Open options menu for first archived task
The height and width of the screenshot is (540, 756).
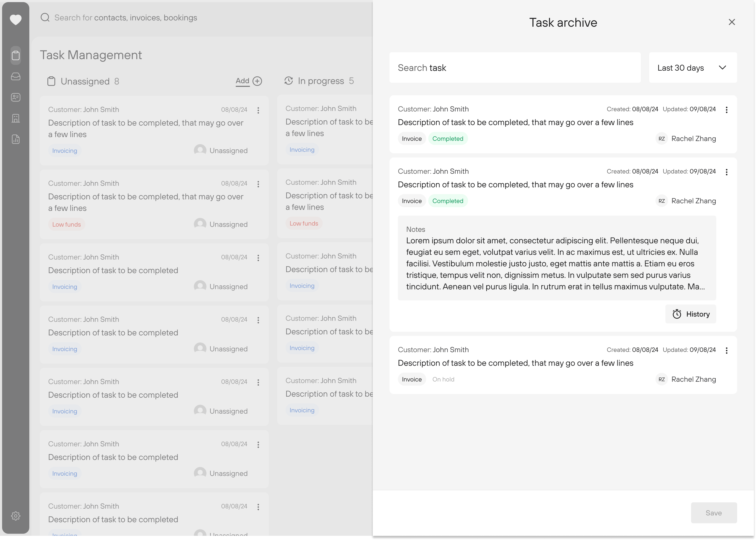[x=726, y=110]
